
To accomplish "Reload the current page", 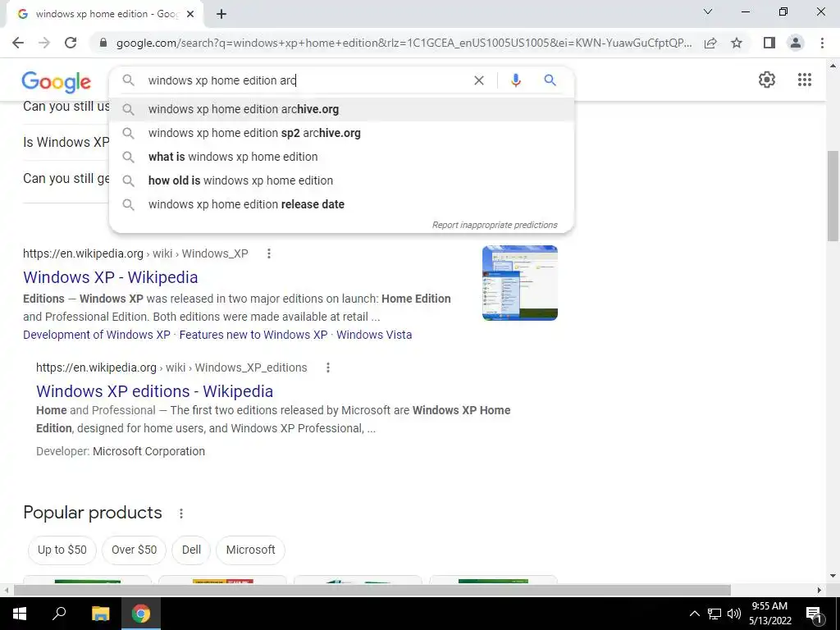I will (71, 43).
